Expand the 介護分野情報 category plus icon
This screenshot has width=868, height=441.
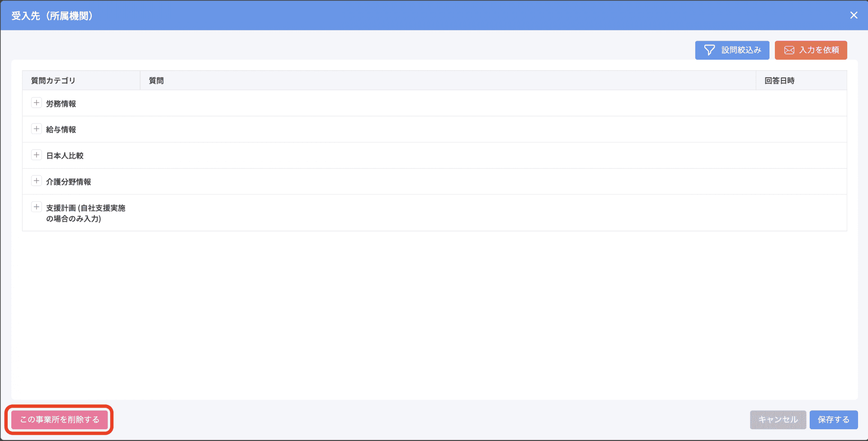pos(37,181)
